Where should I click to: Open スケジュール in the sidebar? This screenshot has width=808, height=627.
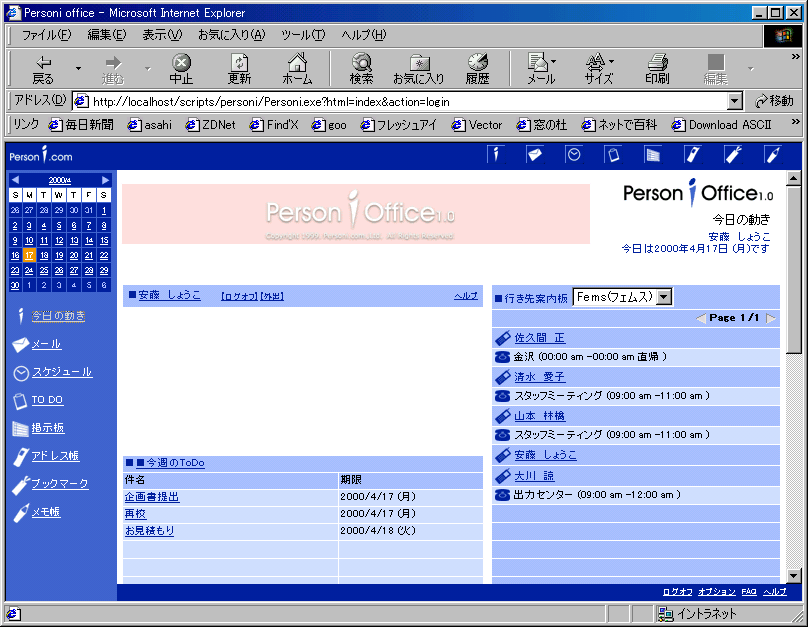point(62,372)
